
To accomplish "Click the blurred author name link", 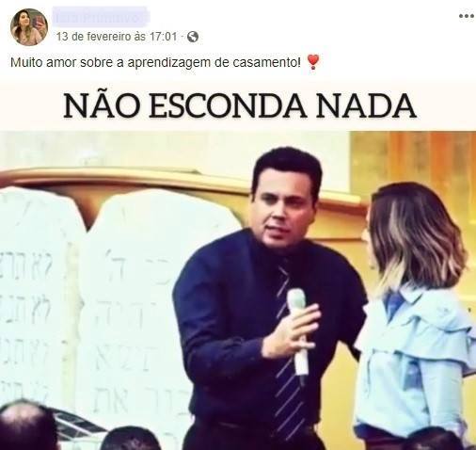I will click(x=100, y=17).
